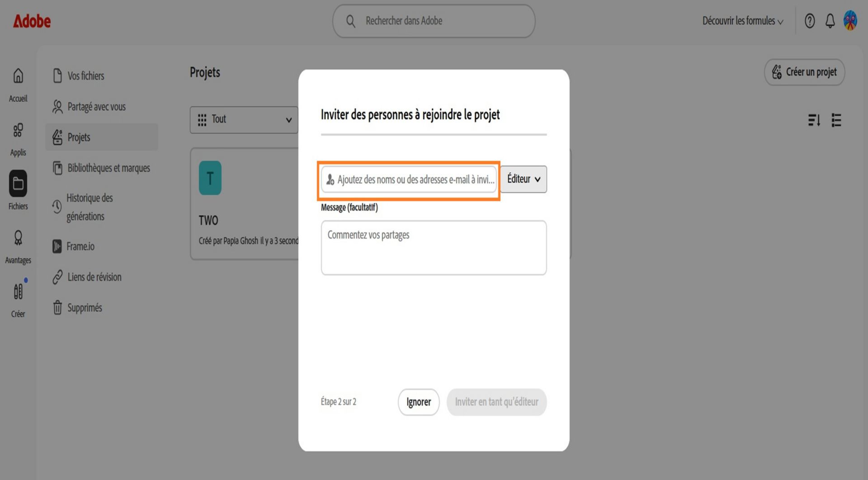Switch to the list view icon
The width and height of the screenshot is (868, 480).
(836, 120)
